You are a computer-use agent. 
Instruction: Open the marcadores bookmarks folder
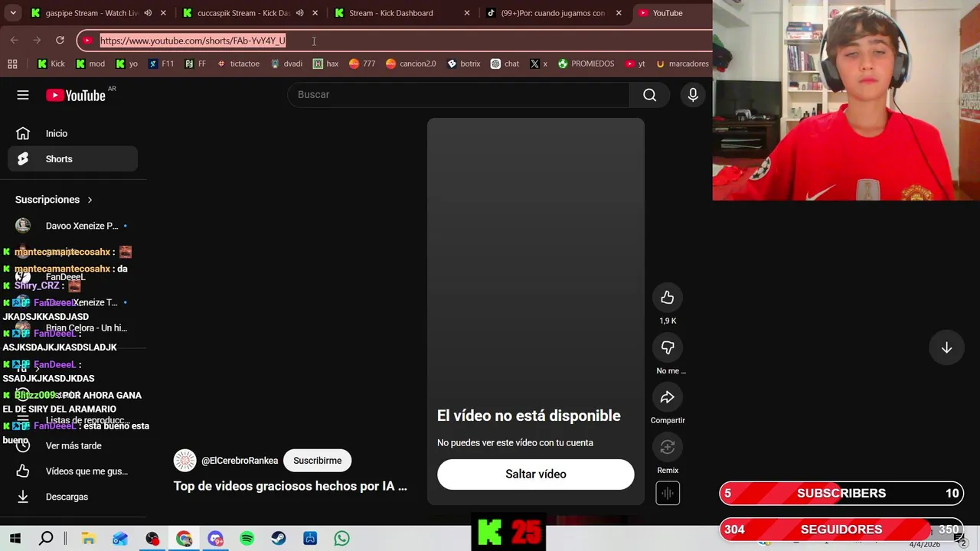point(682,64)
